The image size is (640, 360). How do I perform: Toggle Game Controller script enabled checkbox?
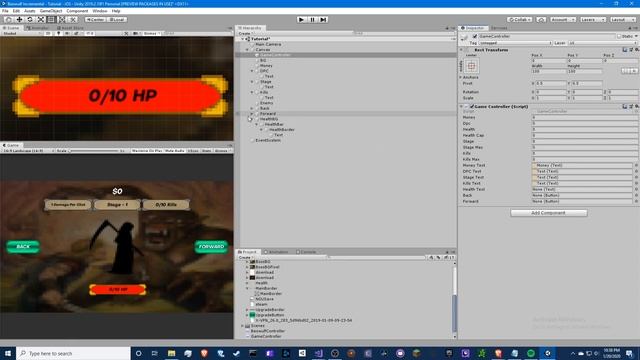472,107
